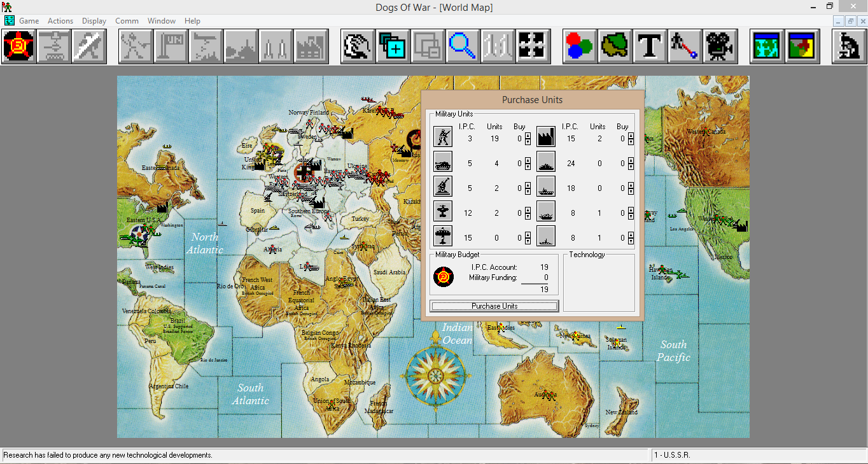Image resolution: width=868 pixels, height=464 pixels.
Task: Click Saudi Arabia on the world map
Action: (x=389, y=272)
